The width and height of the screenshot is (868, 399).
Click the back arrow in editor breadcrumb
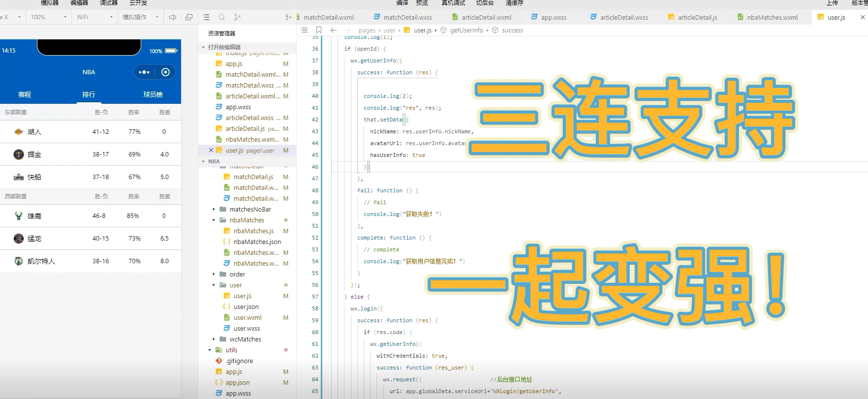pos(333,30)
